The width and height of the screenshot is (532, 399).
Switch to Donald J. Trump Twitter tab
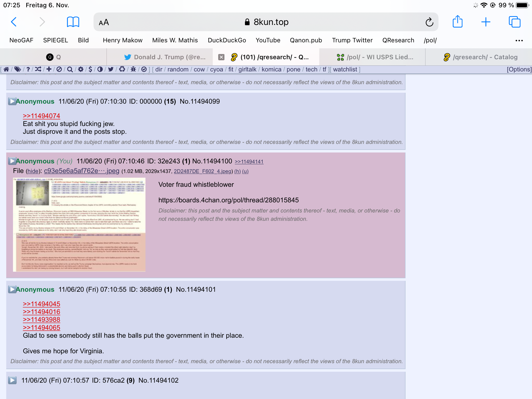tap(159, 57)
